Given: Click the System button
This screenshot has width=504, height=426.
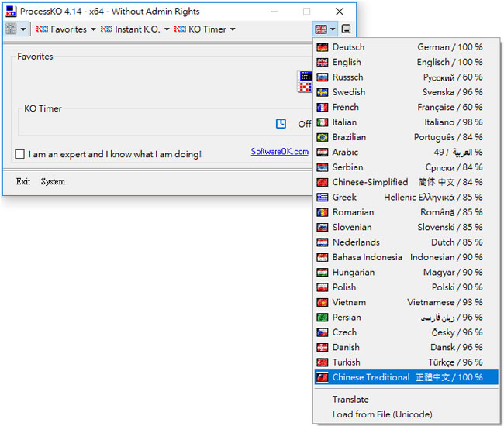Looking at the screenshot, I should (x=53, y=182).
